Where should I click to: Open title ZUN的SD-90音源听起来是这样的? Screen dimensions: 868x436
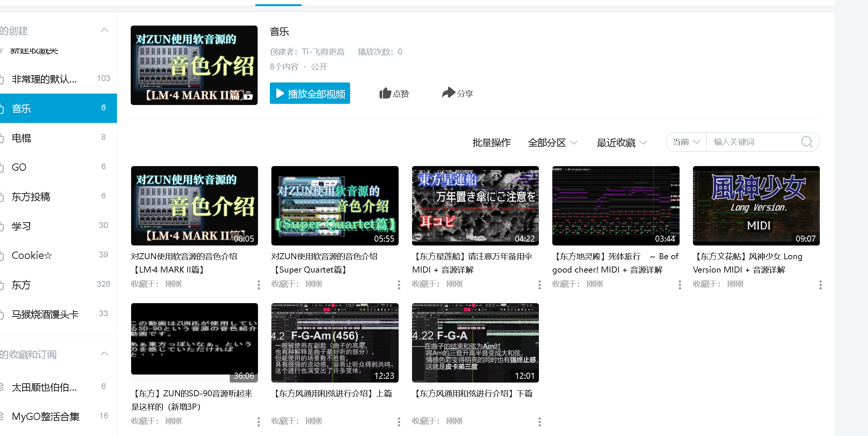[x=192, y=400]
